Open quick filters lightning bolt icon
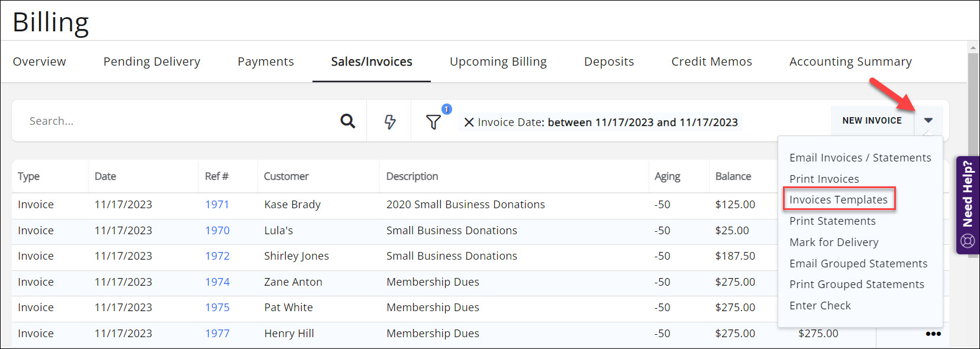Viewport: 980px width, 349px height. (390, 122)
